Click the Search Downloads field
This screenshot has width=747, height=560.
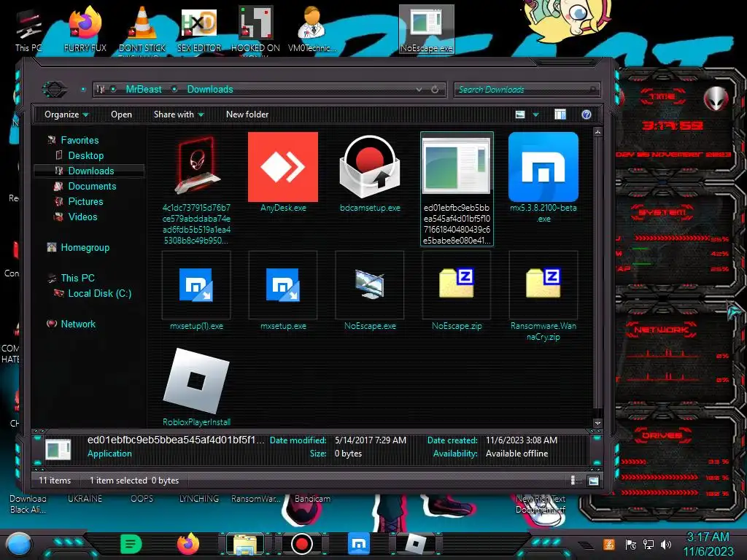click(x=527, y=90)
